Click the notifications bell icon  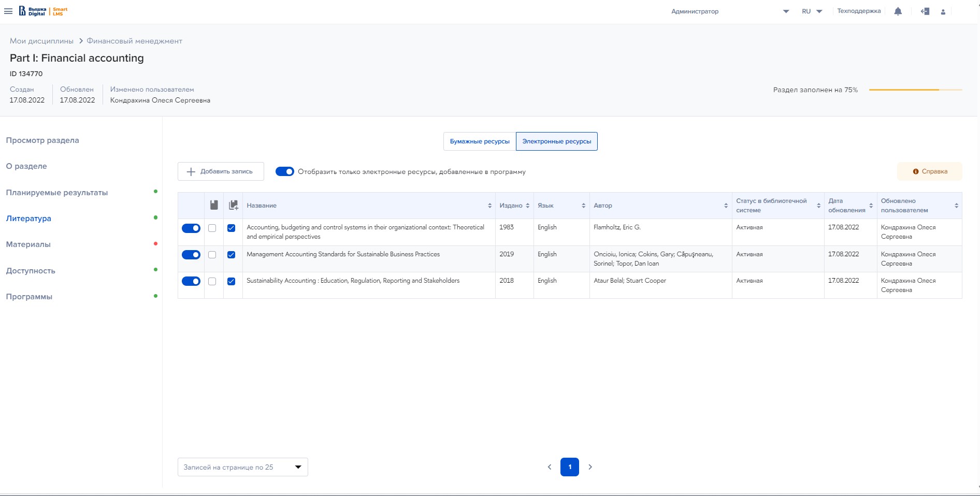[x=898, y=11]
